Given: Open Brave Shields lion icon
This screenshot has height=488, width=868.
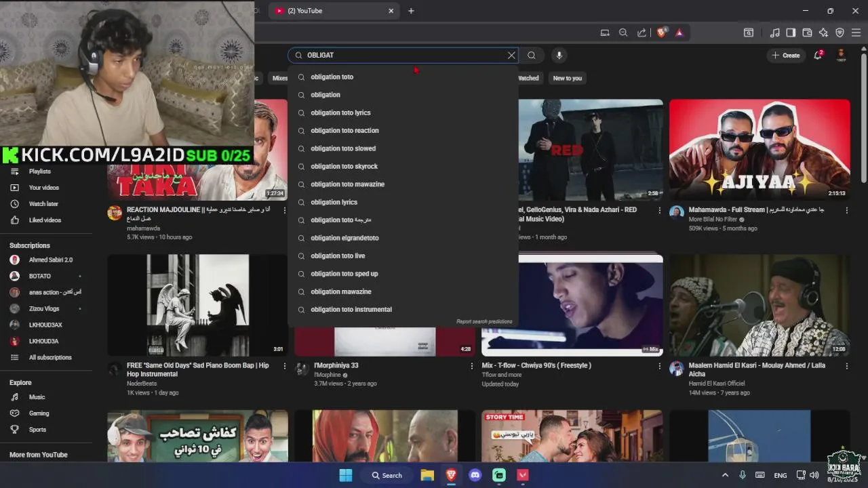Looking at the screenshot, I should (x=661, y=33).
